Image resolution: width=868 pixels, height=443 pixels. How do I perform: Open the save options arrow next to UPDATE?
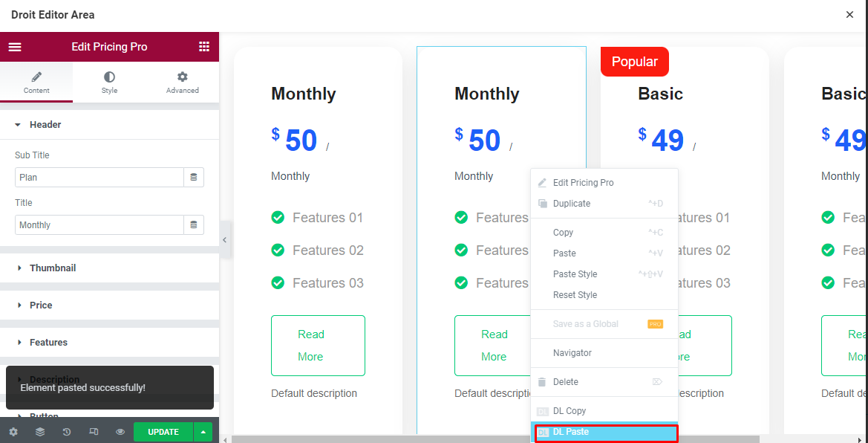tap(203, 432)
